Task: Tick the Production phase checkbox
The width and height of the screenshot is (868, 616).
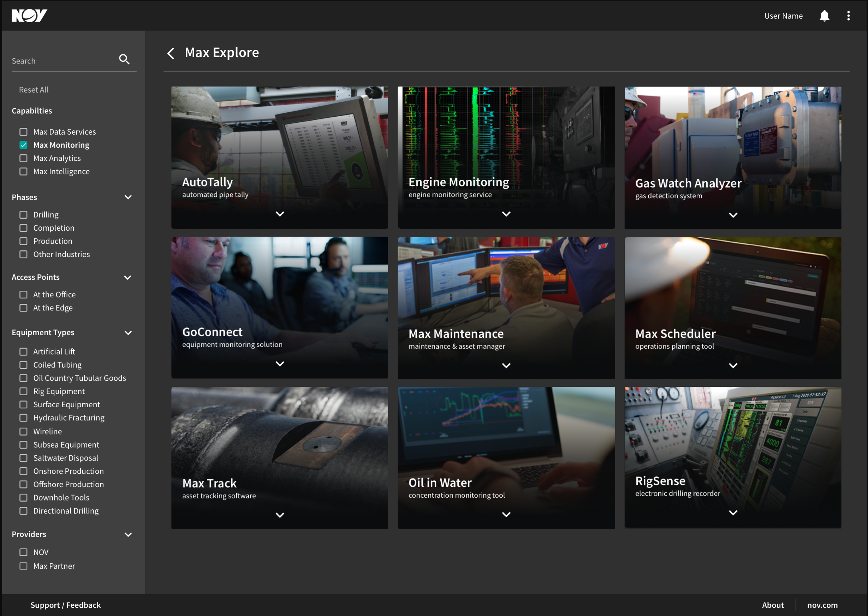Action: click(x=24, y=241)
